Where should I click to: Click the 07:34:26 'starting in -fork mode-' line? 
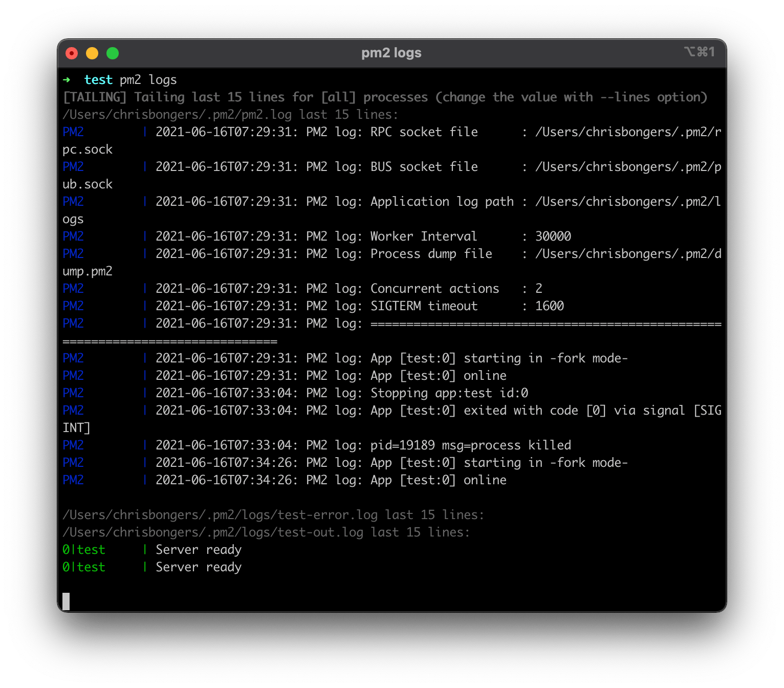coord(345,463)
